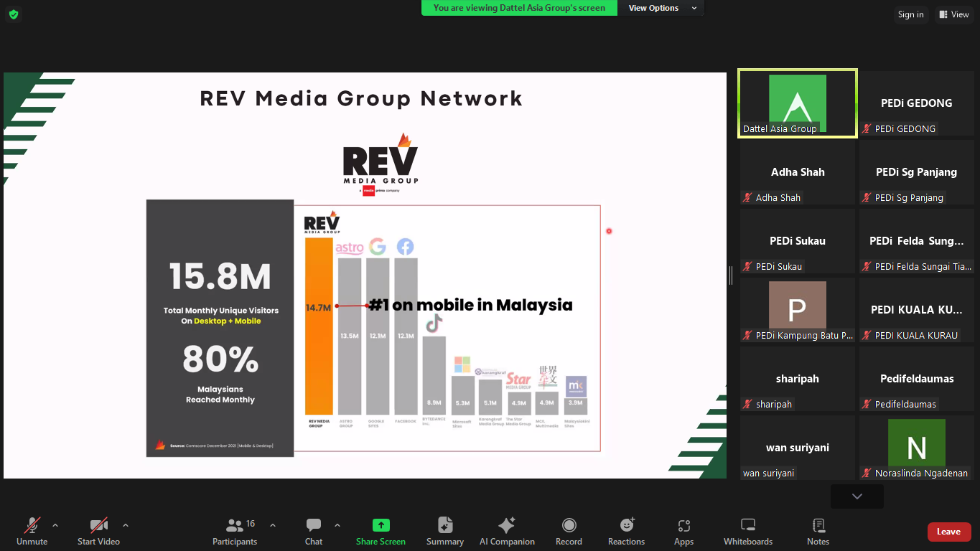Click participant count '16' in toolbar
This screenshot has width=980, height=551.
click(251, 524)
